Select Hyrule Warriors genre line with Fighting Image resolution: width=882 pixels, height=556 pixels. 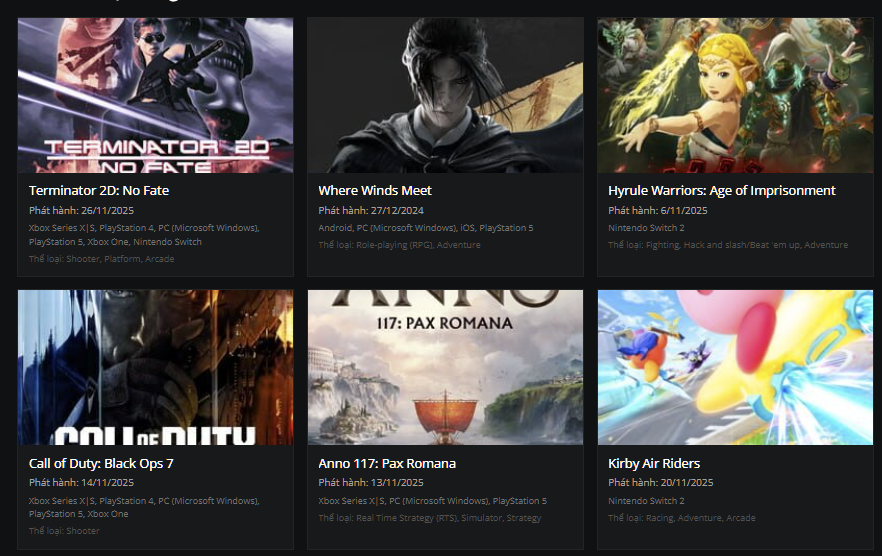point(727,245)
